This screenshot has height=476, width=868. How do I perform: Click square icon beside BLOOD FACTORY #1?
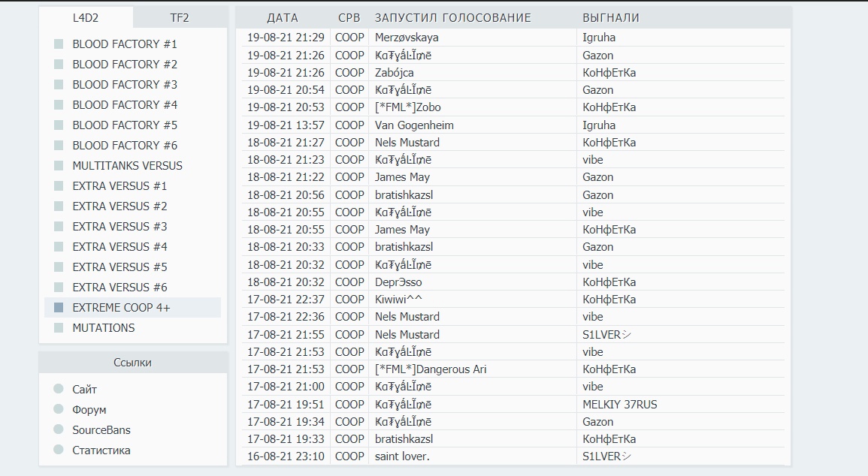(x=59, y=44)
